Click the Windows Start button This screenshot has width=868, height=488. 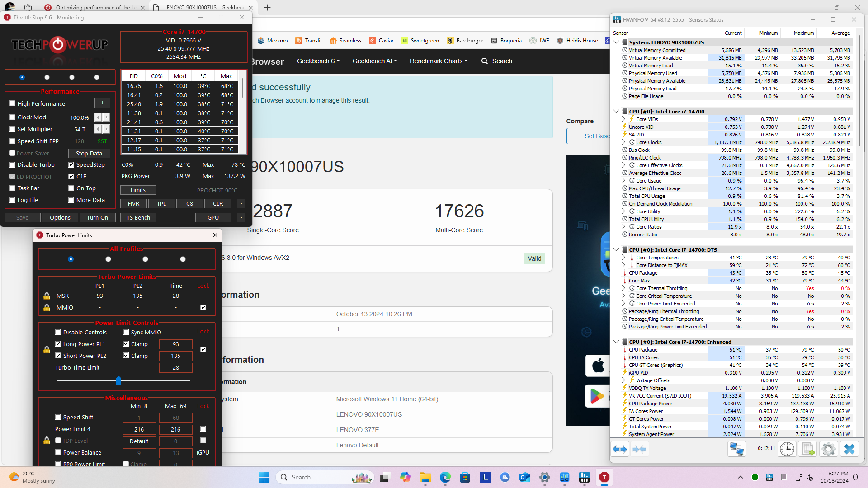[264, 477]
